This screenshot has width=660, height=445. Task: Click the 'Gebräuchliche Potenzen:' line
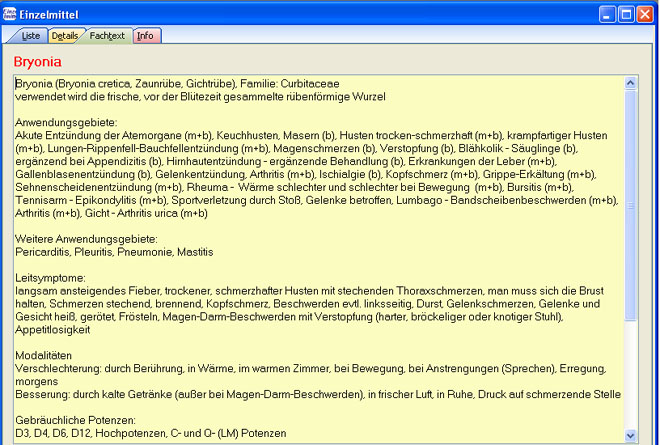pos(76,420)
